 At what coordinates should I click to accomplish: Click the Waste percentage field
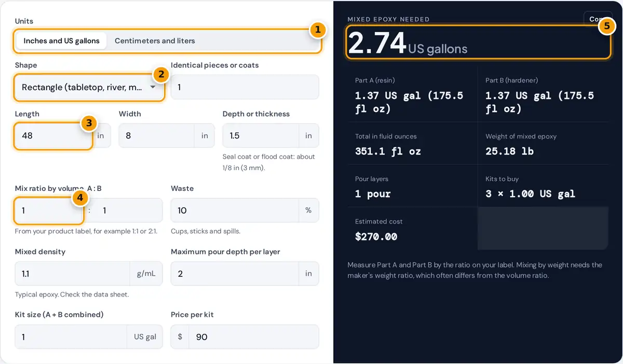pyautogui.click(x=235, y=211)
